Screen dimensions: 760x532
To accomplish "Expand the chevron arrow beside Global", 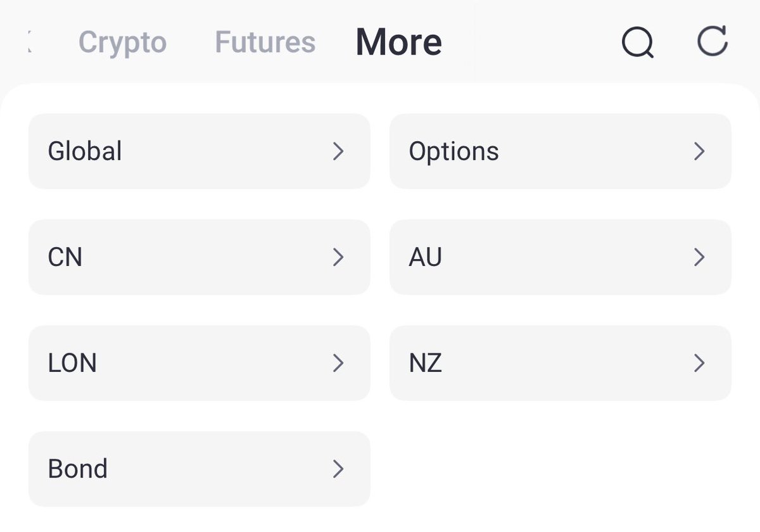I will [338, 151].
